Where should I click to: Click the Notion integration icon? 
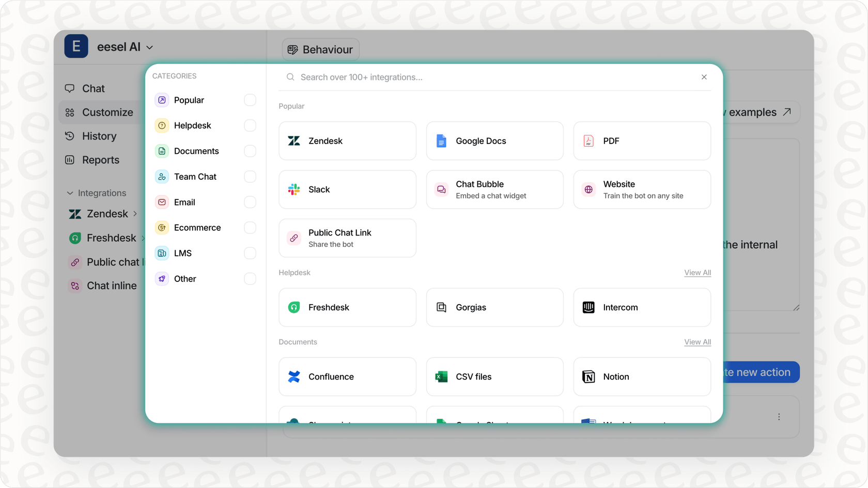[588, 376]
